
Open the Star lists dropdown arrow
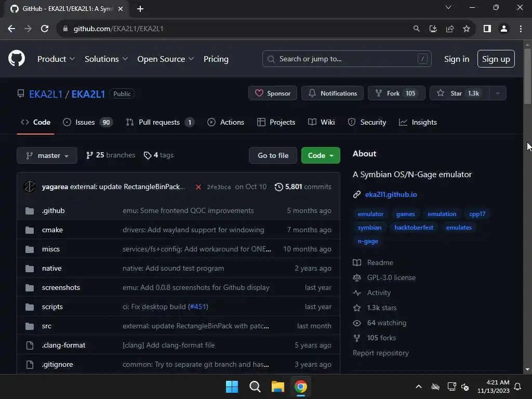tap(498, 94)
